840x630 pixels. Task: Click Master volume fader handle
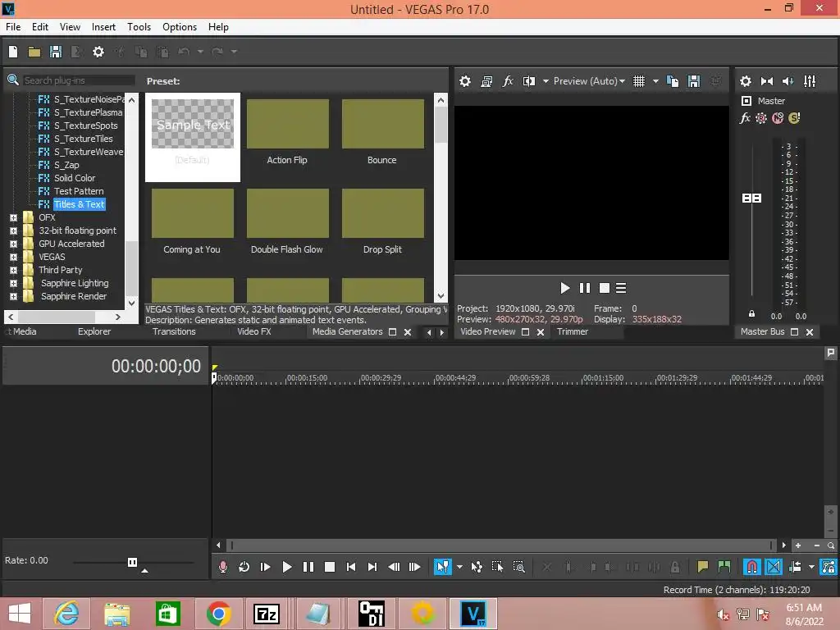[751, 199]
